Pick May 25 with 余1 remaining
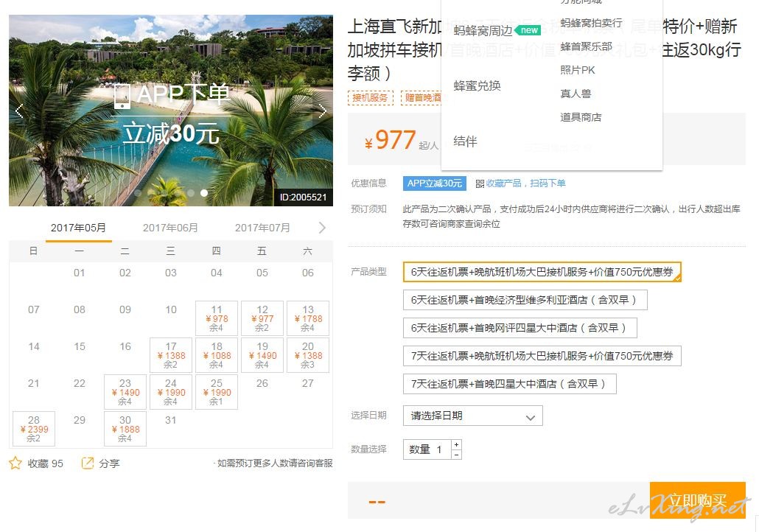Screen dimensions: 759x532 point(217,392)
